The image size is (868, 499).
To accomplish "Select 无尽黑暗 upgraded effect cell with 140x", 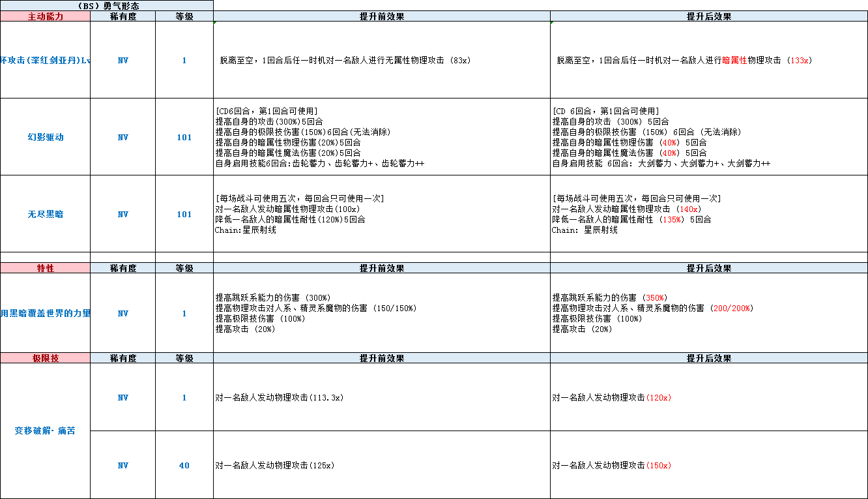I will (x=709, y=214).
